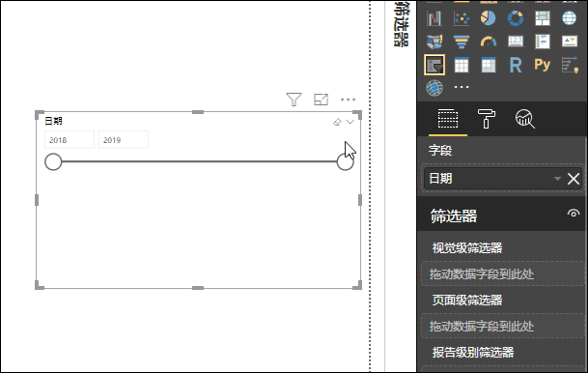Select the highlighted slicer visual
The image size is (588, 373).
434,65
